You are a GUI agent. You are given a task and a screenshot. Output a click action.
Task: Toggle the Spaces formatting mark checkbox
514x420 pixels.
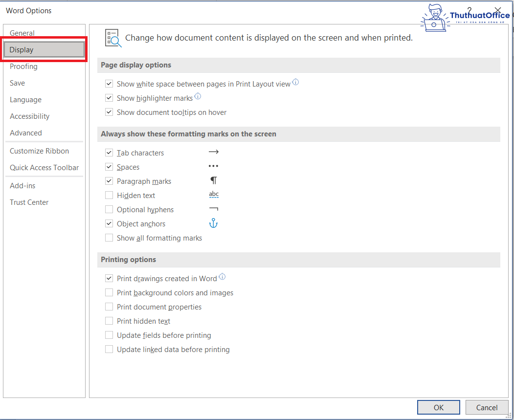coord(109,167)
